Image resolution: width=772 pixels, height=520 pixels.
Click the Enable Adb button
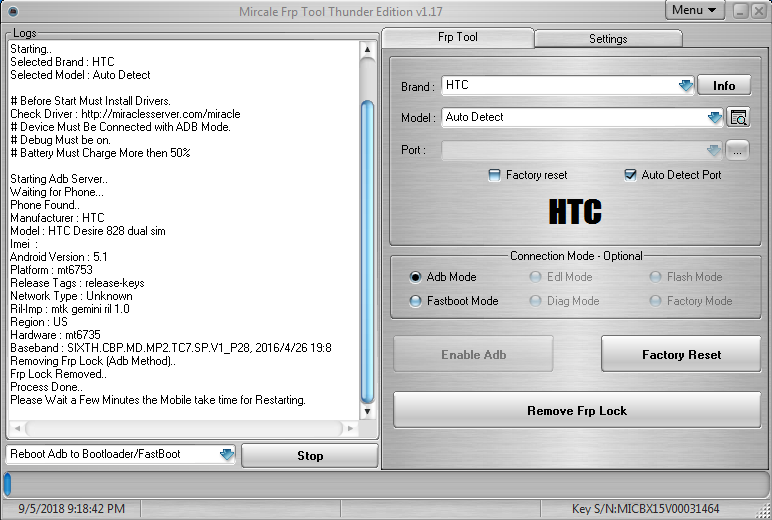pos(473,355)
